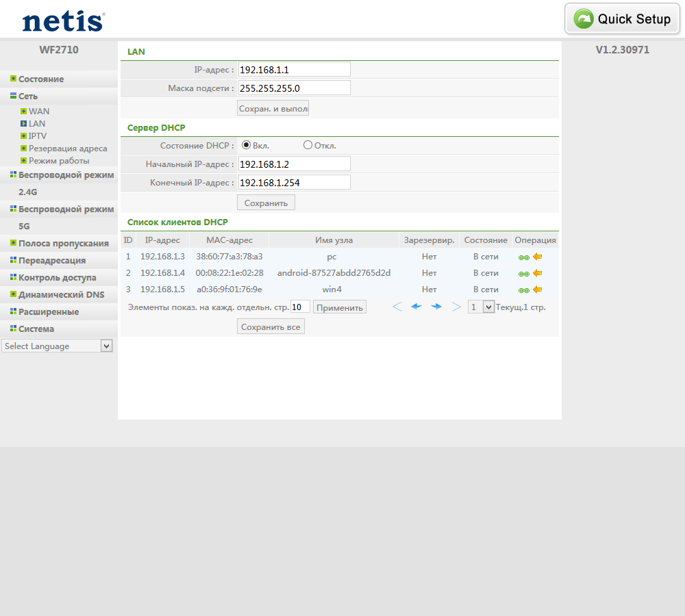Click the MAC address 00:08:22:1e:02:28
The height and width of the screenshot is (616, 685).
229,273
